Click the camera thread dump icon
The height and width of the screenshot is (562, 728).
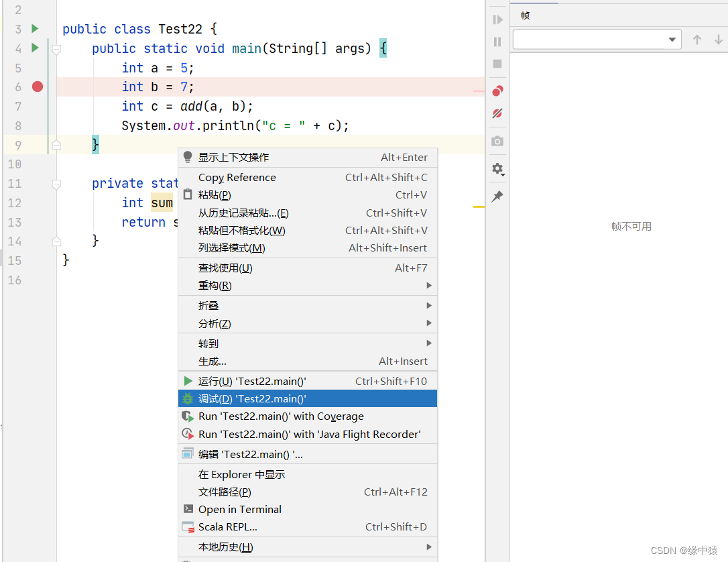tap(497, 142)
